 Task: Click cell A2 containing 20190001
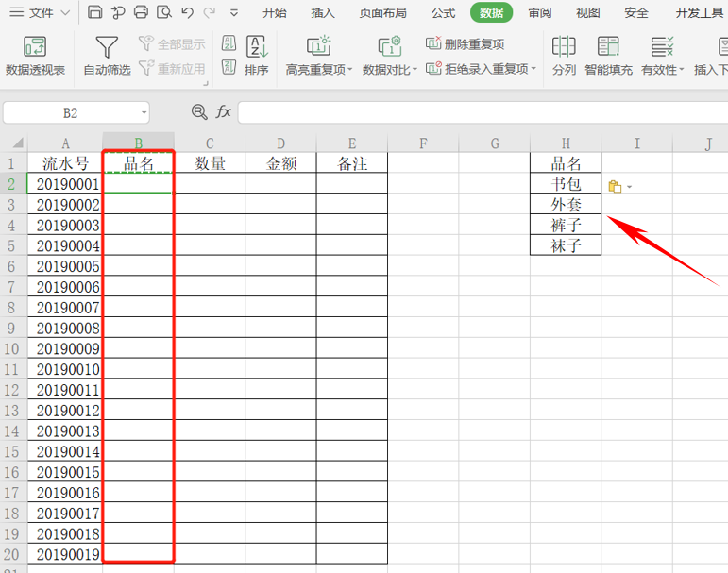click(65, 184)
